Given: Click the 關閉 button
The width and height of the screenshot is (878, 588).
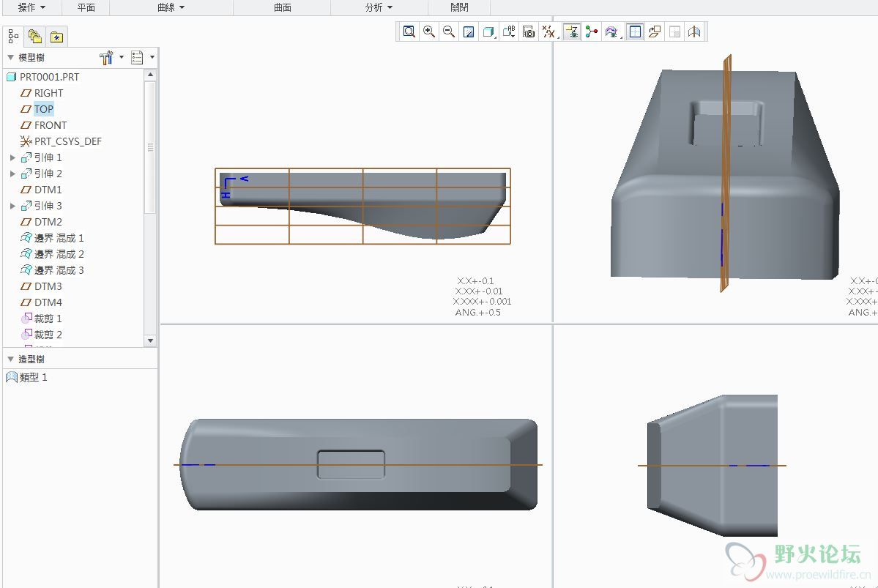Looking at the screenshot, I should (x=459, y=7).
